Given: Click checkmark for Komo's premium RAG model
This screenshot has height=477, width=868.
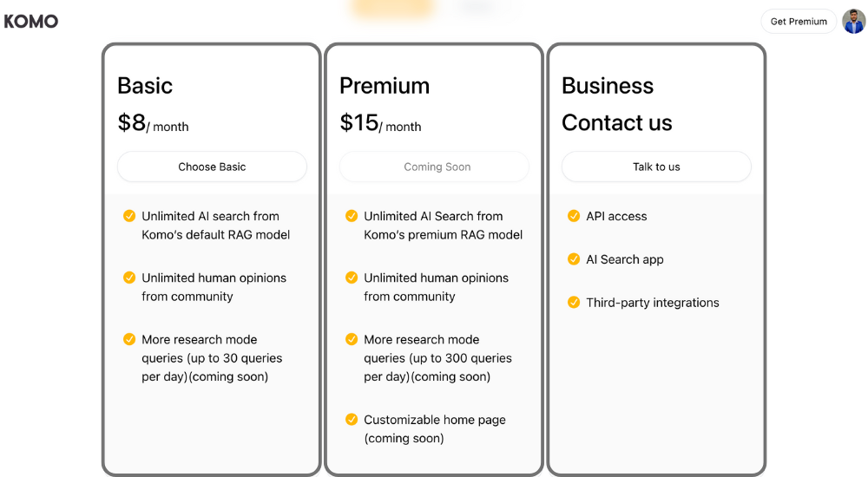Looking at the screenshot, I should tap(352, 216).
